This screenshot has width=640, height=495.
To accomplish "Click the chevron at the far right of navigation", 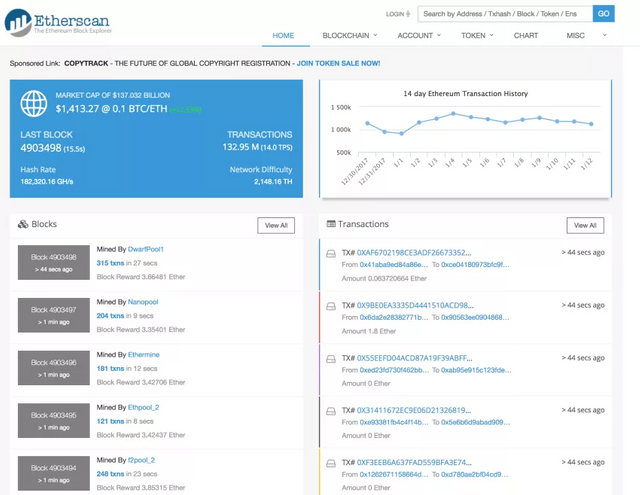I will pos(604,35).
